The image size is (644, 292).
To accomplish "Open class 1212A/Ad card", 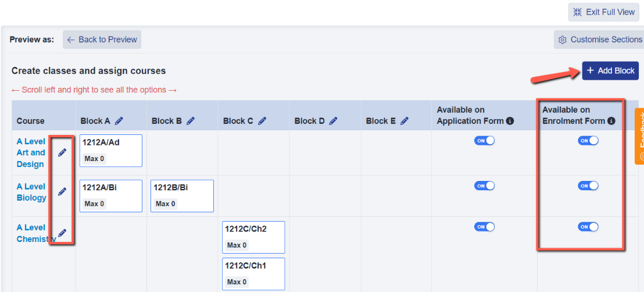I will click(x=110, y=150).
